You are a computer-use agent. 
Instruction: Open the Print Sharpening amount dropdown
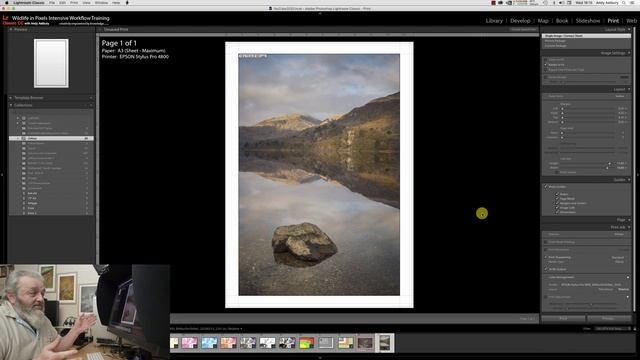(618, 258)
